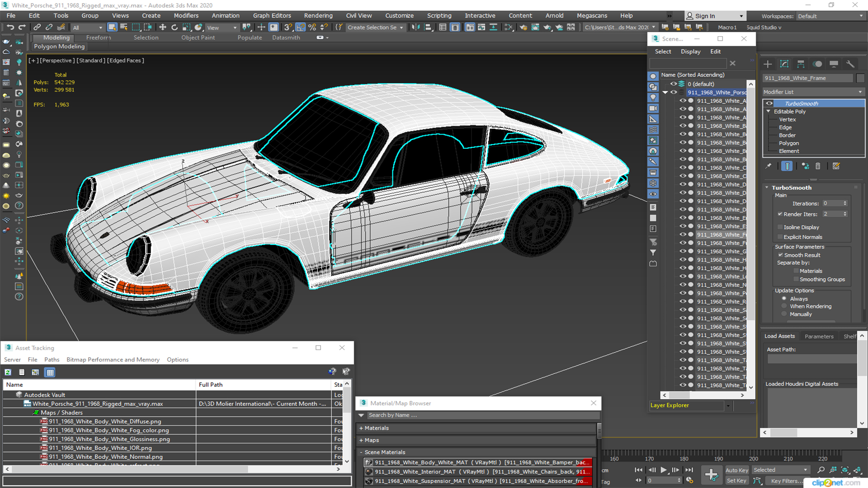Click the Sign In button

(x=715, y=16)
